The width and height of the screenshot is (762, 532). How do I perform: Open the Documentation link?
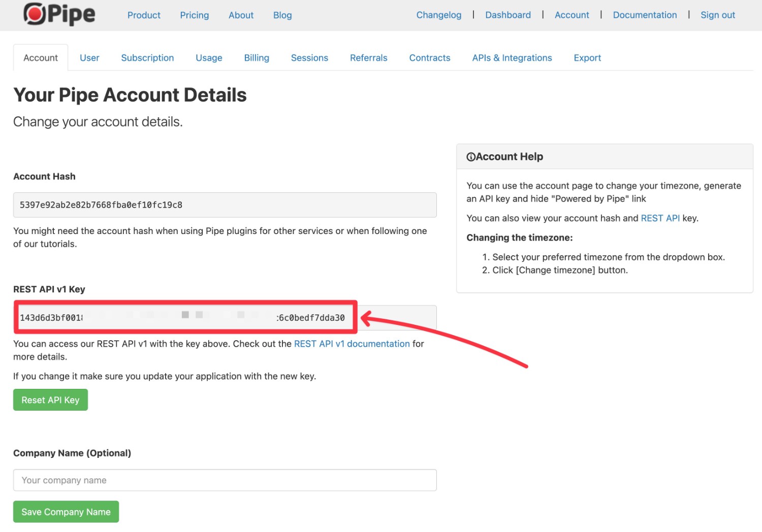[645, 15]
